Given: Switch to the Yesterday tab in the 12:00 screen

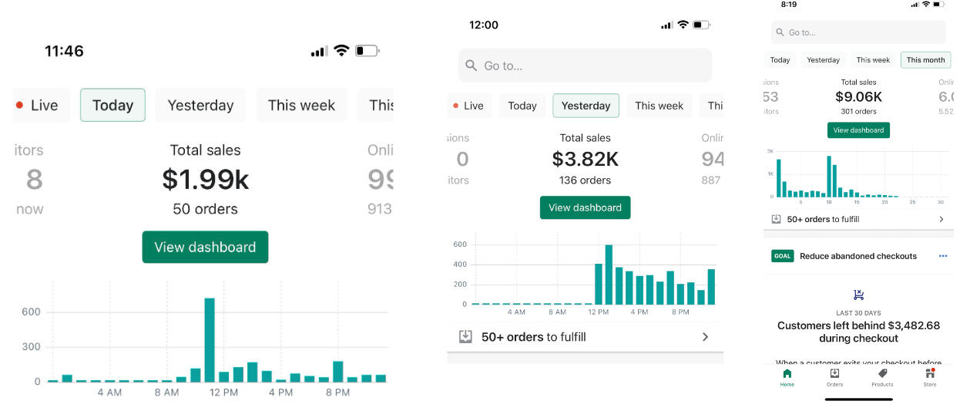Looking at the screenshot, I should click(x=586, y=106).
